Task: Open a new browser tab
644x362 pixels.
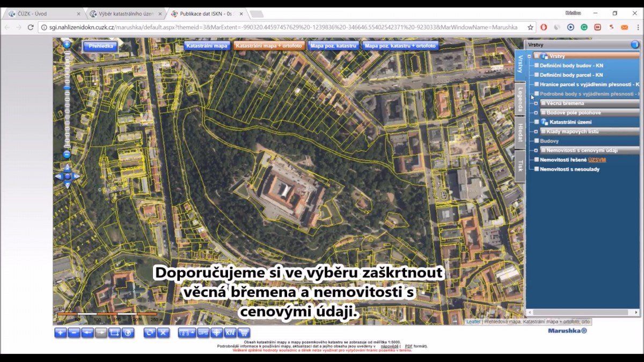Action: (257, 13)
